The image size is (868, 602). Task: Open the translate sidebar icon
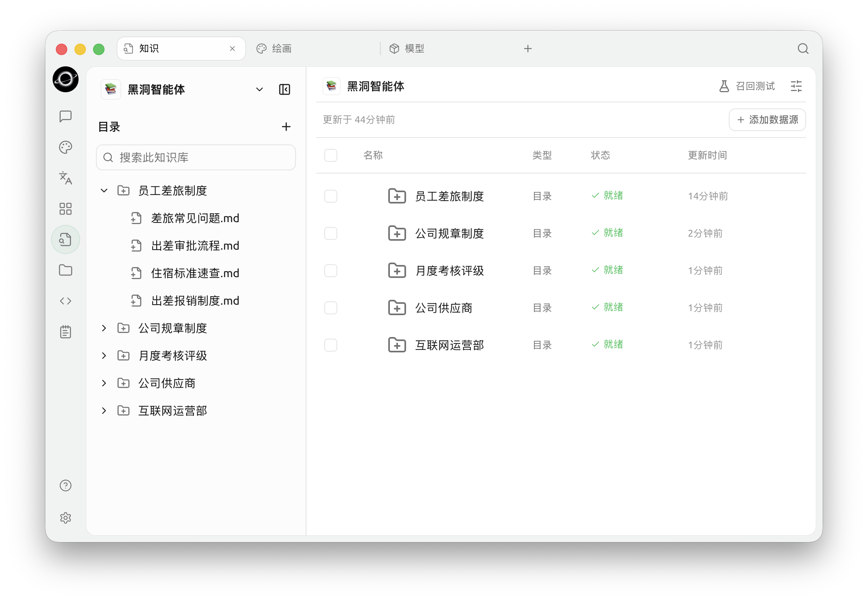66,178
